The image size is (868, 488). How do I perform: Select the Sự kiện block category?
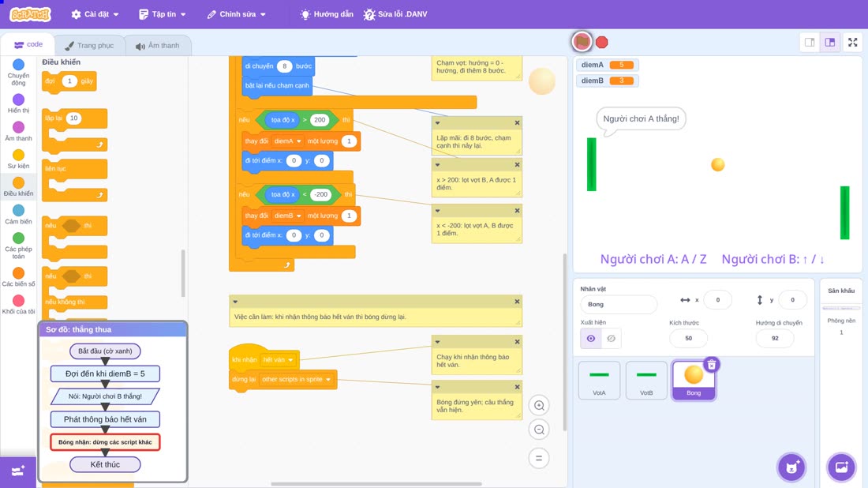click(18, 159)
